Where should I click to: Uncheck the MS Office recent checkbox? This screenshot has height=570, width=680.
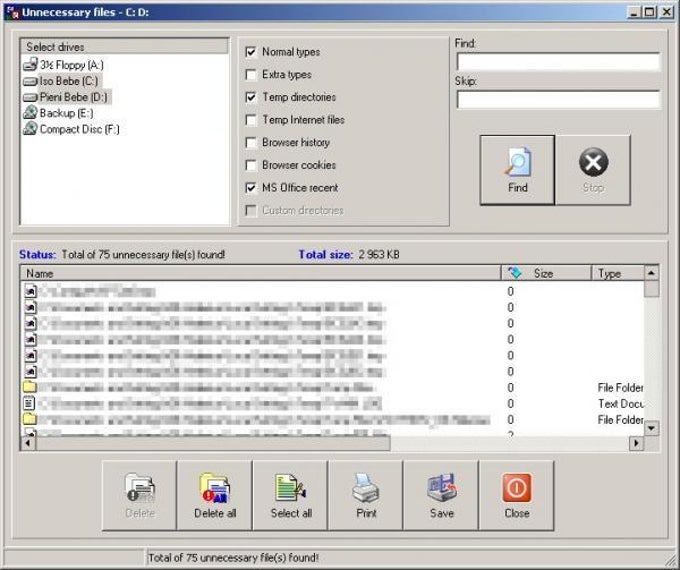[251, 188]
